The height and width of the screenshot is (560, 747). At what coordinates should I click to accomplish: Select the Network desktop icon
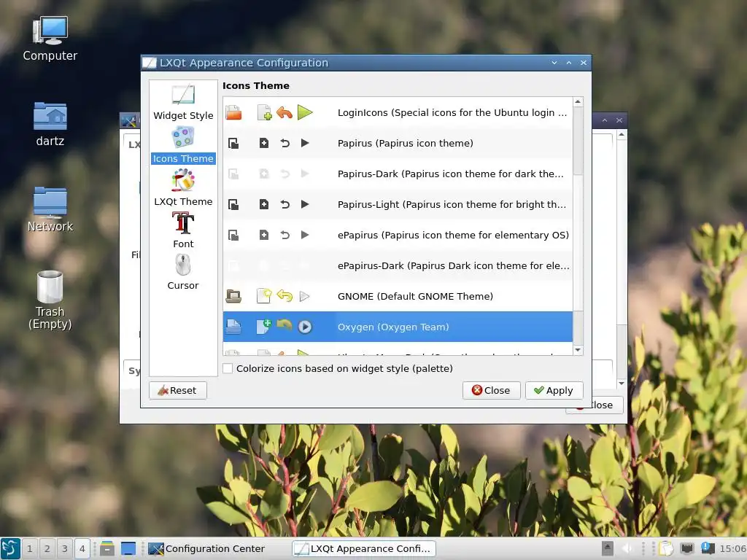pos(50,209)
